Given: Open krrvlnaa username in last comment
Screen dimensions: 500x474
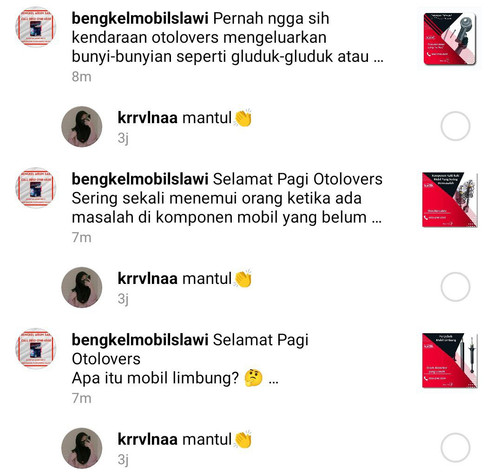Looking at the screenshot, I should [148, 439].
